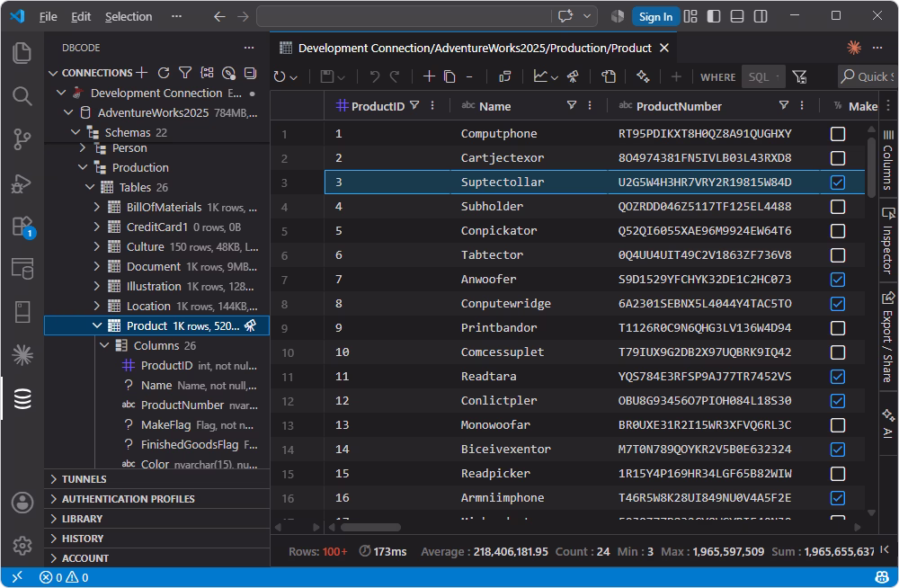Open the File menu
Viewport: 899px width, 588px height.
tap(49, 17)
